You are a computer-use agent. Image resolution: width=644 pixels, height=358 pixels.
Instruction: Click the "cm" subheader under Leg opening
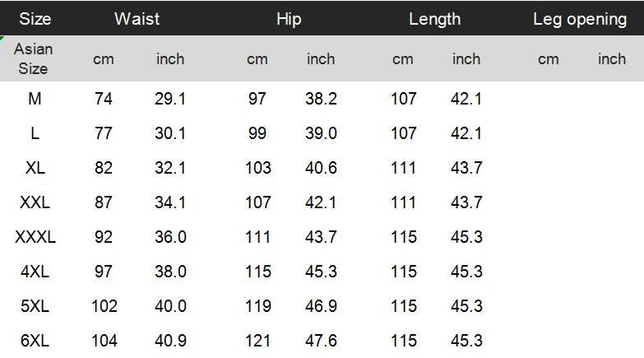click(549, 59)
